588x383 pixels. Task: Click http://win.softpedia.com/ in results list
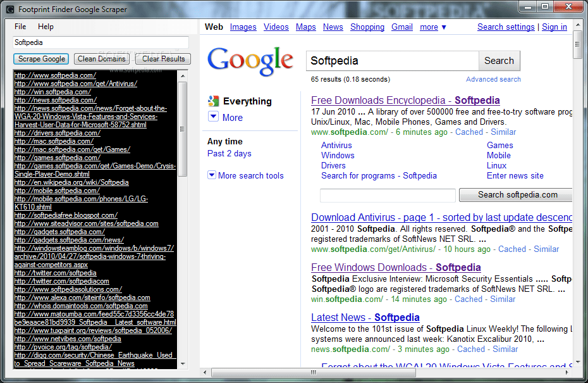click(52, 92)
